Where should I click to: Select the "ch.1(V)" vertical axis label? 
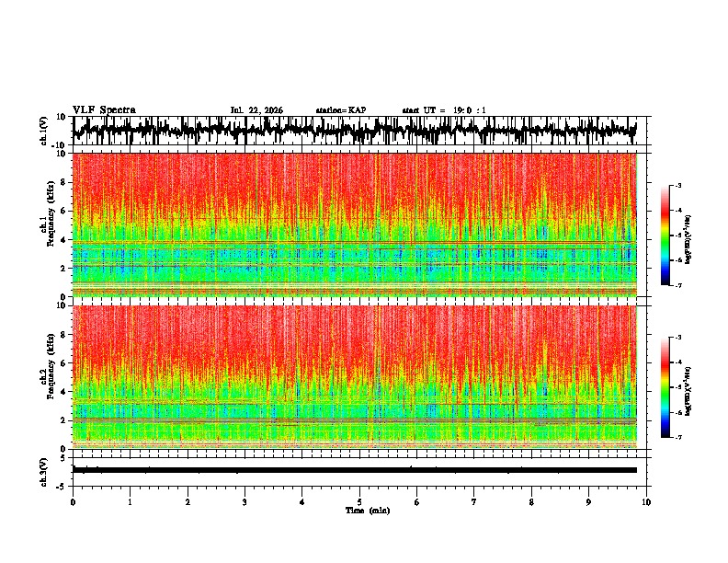coord(44,131)
